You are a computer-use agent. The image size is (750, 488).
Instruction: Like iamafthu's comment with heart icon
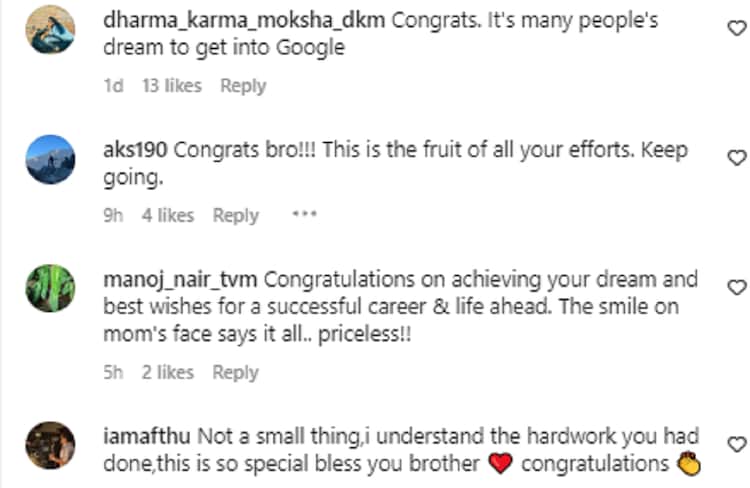[x=736, y=443]
